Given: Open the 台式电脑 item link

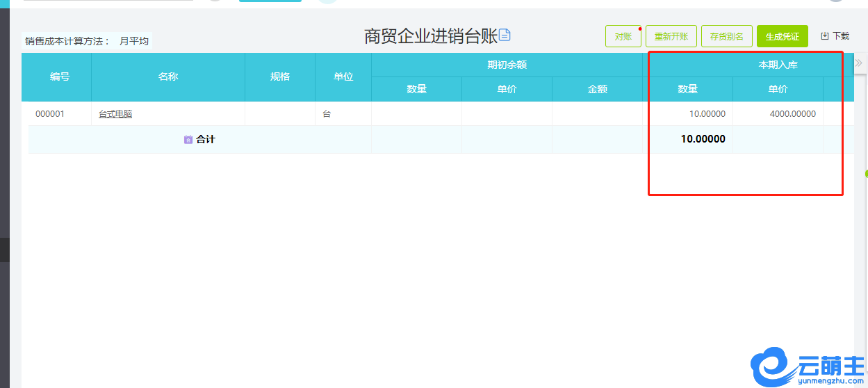Looking at the screenshot, I should 115,114.
